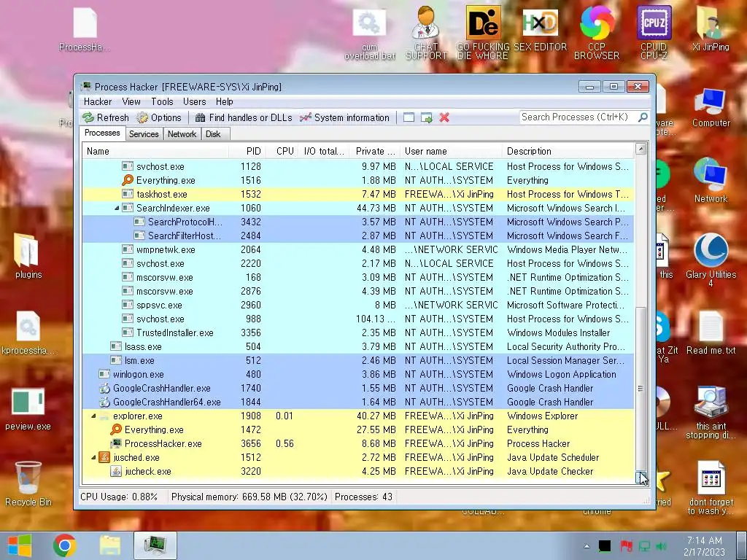This screenshot has height=560, width=747.
Task: Click the process list vertical scrollbar thumb
Action: coord(640,388)
